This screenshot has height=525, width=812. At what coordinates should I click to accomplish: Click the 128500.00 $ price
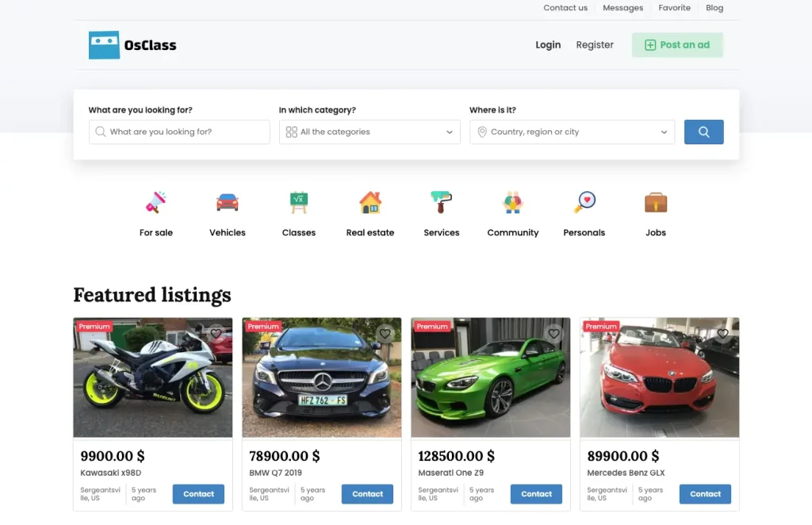456,456
